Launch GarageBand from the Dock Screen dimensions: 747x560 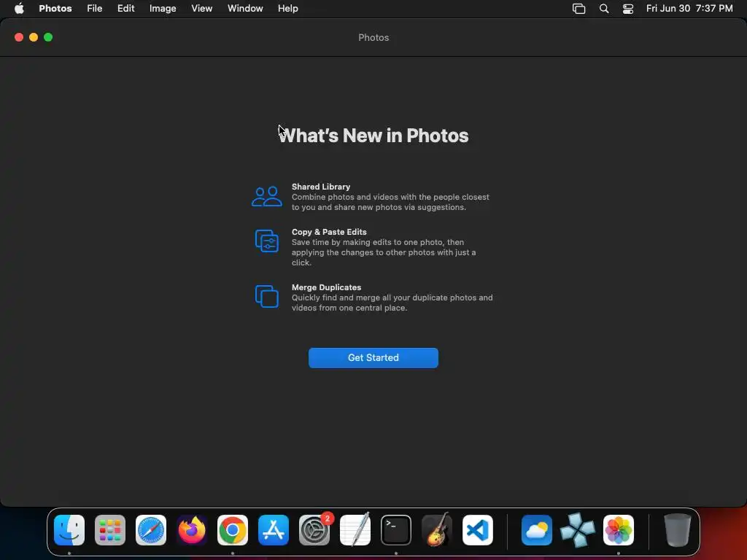point(437,530)
